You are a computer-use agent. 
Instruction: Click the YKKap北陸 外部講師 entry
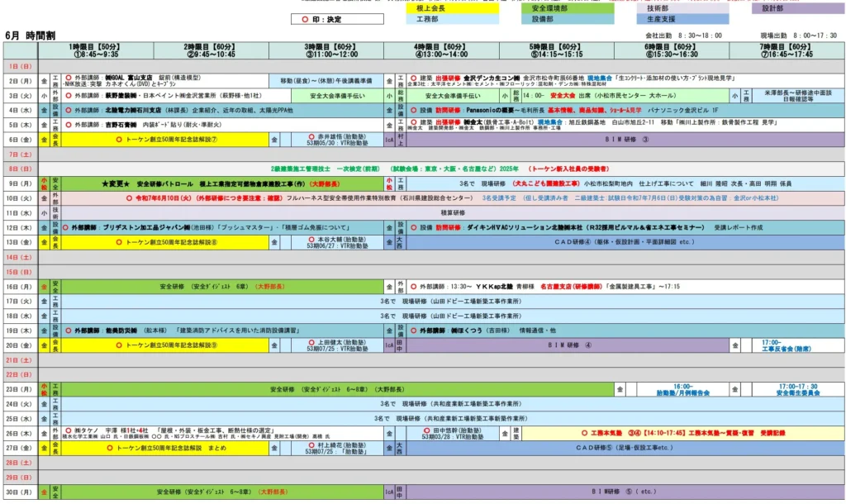coord(625,287)
